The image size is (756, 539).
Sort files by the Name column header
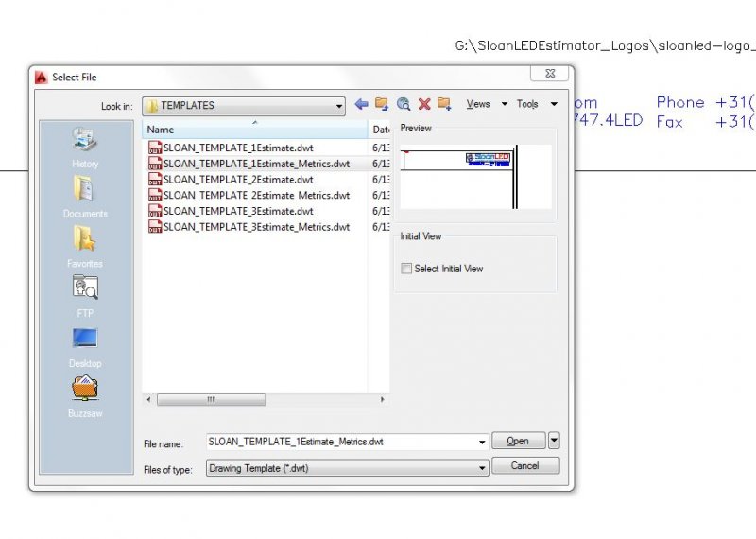(254, 130)
